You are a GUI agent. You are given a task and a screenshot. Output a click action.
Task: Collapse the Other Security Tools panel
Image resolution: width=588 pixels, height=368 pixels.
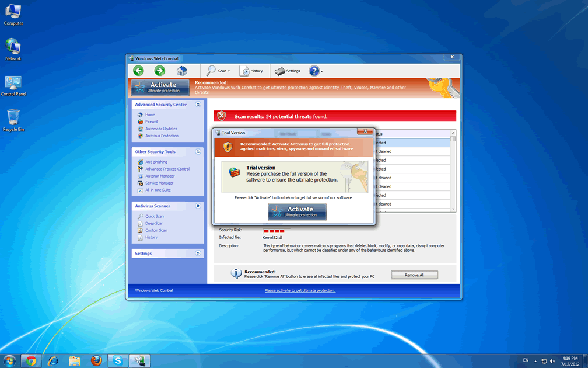(x=198, y=152)
